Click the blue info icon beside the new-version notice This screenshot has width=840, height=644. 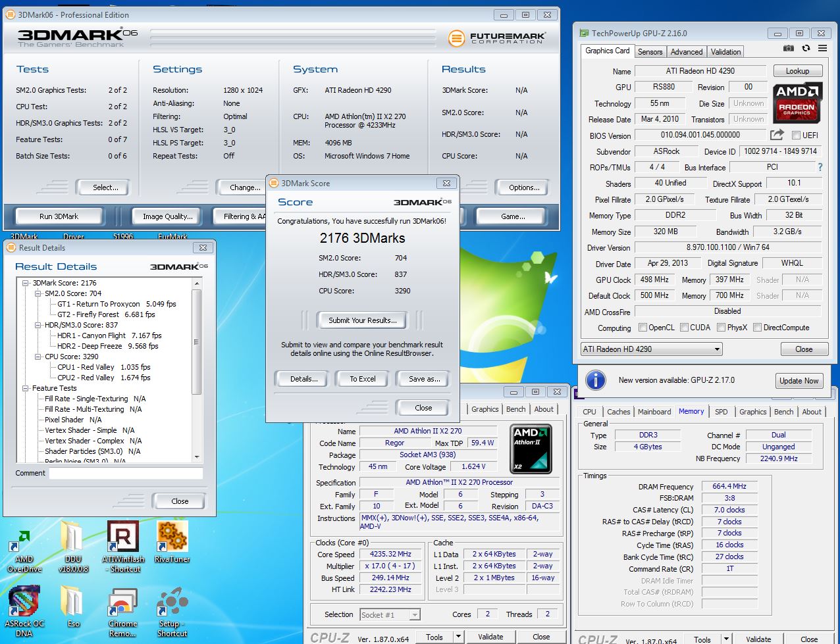(595, 380)
